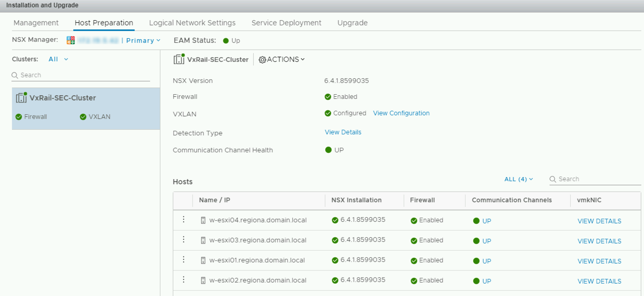The height and width of the screenshot is (296, 644).
Task: Open the kebab menu for w-esxi03 host
Action: pos(183,239)
